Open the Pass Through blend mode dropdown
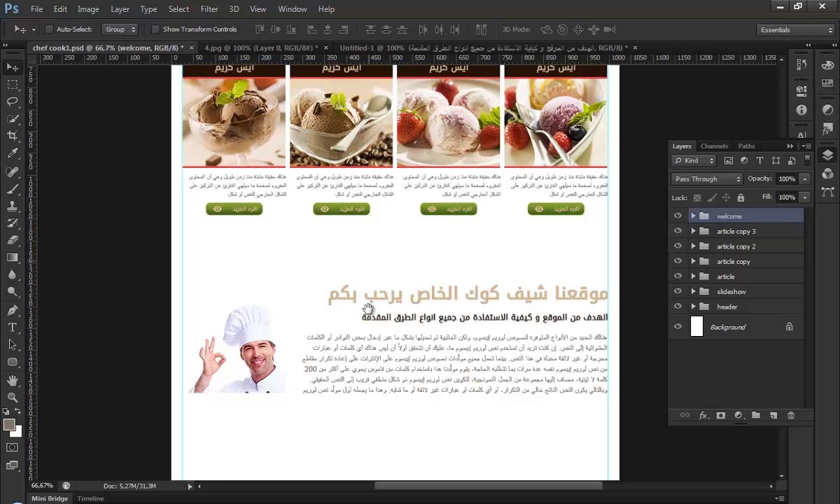The height and width of the screenshot is (504, 840). point(706,179)
